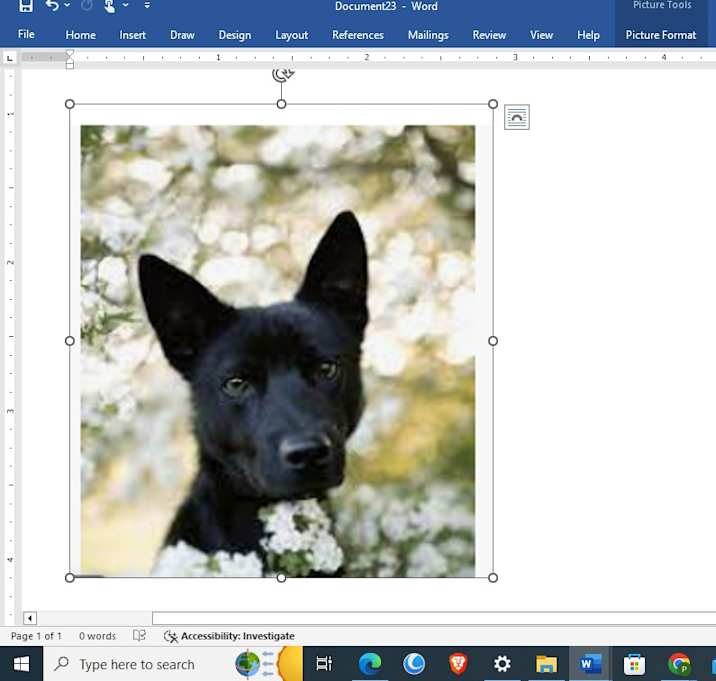
Task: Click the right-middle picture sizing handle
Action: click(x=493, y=341)
